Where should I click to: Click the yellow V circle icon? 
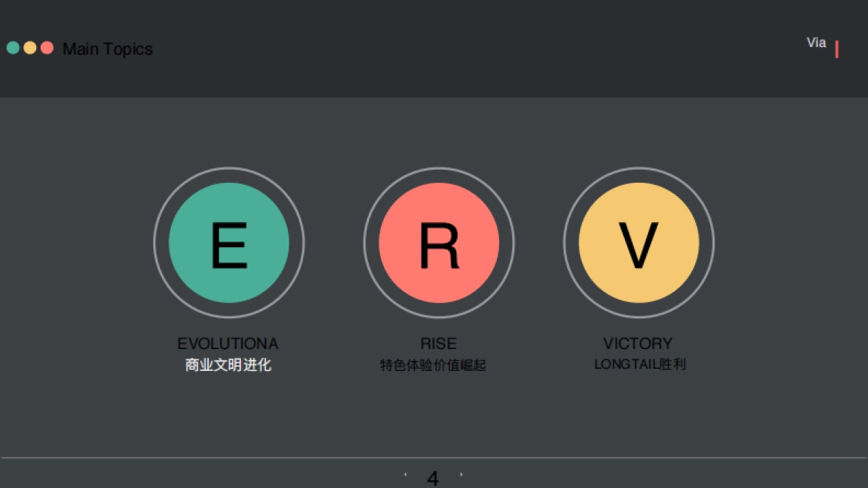point(639,243)
